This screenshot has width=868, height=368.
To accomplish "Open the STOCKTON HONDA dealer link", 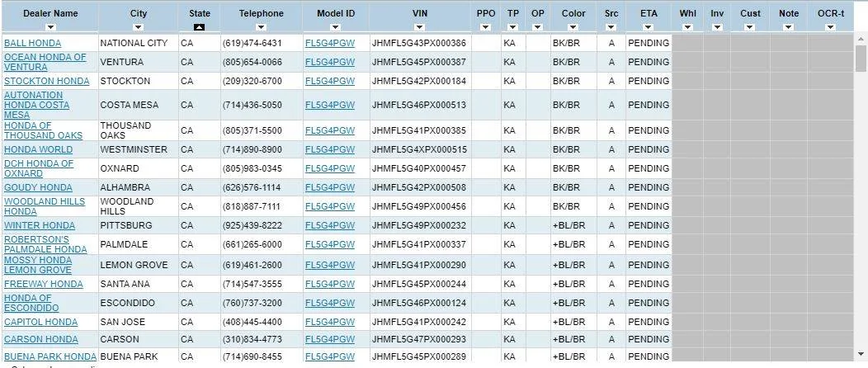I will point(46,81).
